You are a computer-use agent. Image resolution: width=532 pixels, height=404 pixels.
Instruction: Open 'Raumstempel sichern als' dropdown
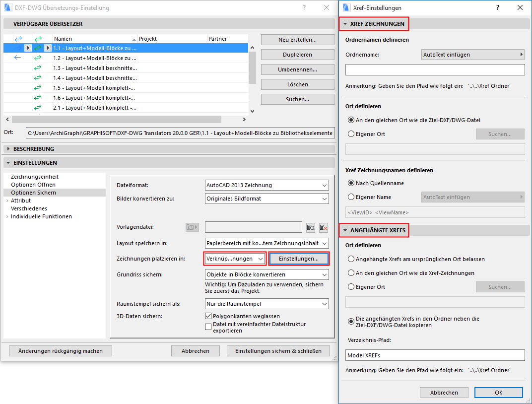pos(267,304)
